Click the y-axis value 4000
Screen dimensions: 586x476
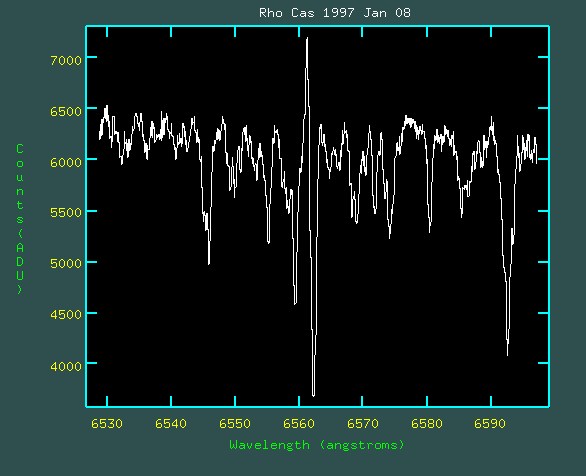click(66, 366)
